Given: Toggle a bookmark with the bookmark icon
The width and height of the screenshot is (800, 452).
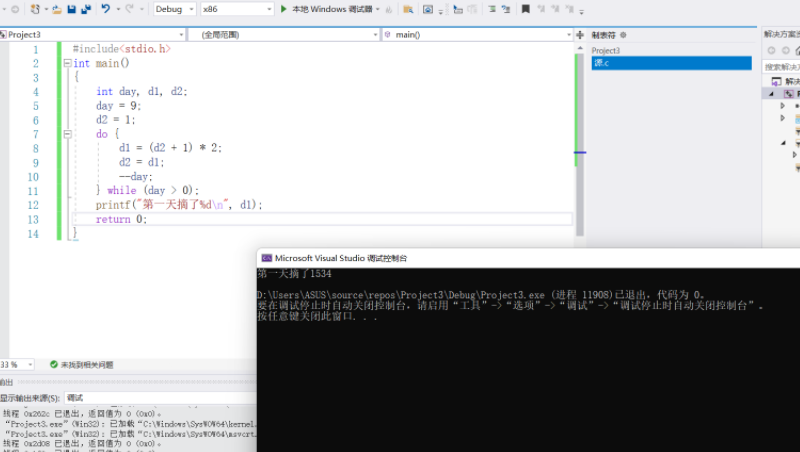Looking at the screenshot, I should [x=526, y=9].
